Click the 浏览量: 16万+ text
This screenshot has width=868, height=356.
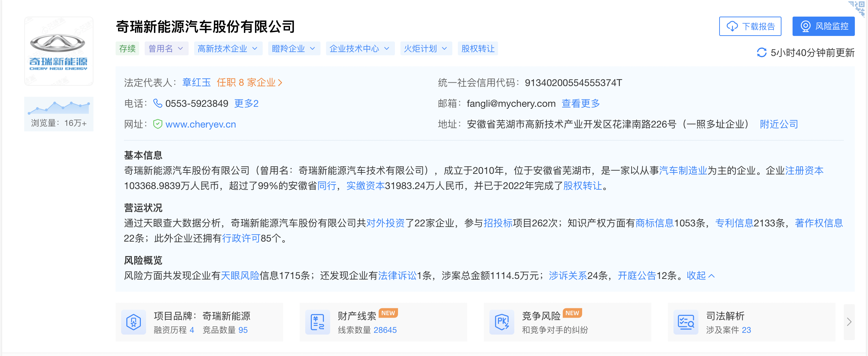click(59, 123)
